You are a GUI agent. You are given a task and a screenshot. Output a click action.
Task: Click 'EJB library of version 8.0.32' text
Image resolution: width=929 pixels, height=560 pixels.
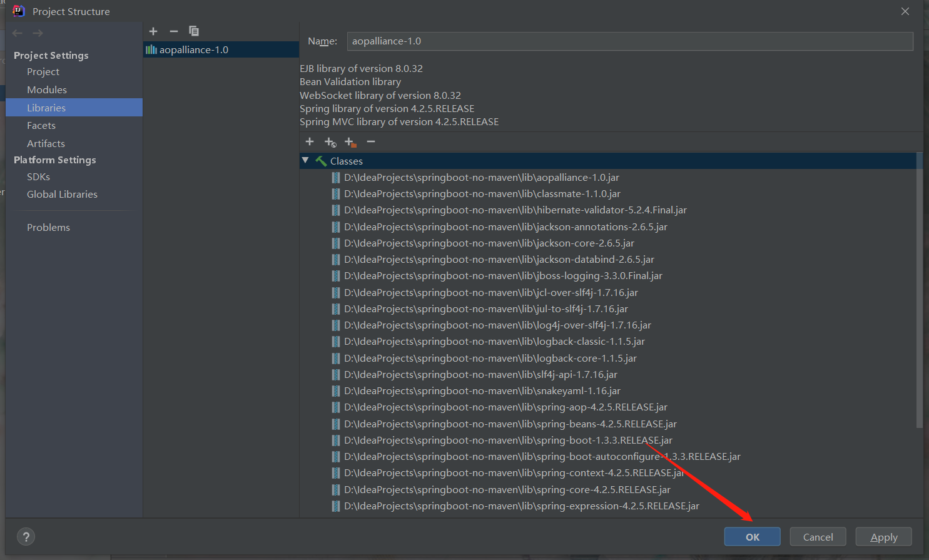click(361, 69)
